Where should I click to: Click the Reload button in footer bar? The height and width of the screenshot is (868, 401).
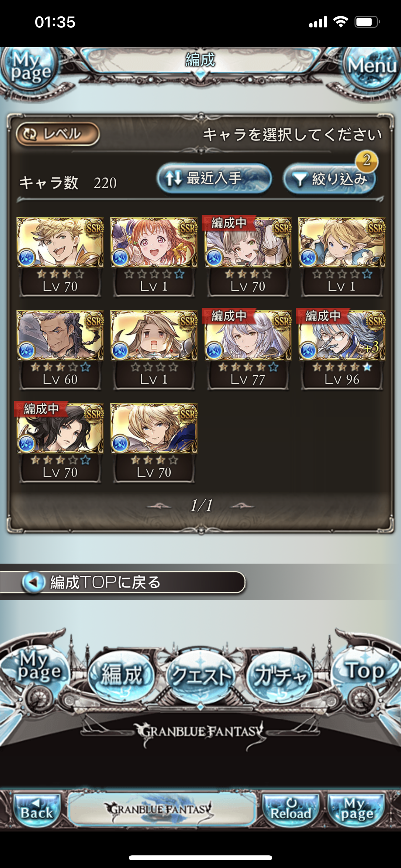coord(291,809)
